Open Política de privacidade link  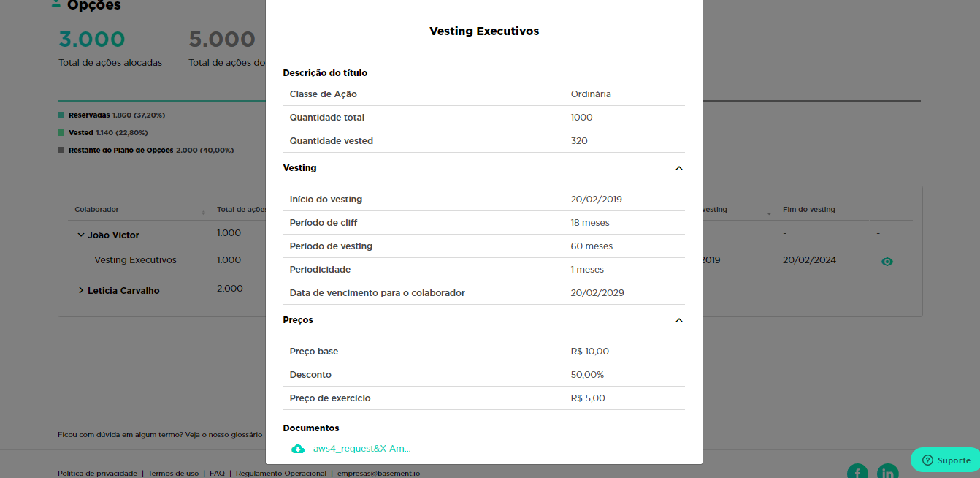(97, 473)
